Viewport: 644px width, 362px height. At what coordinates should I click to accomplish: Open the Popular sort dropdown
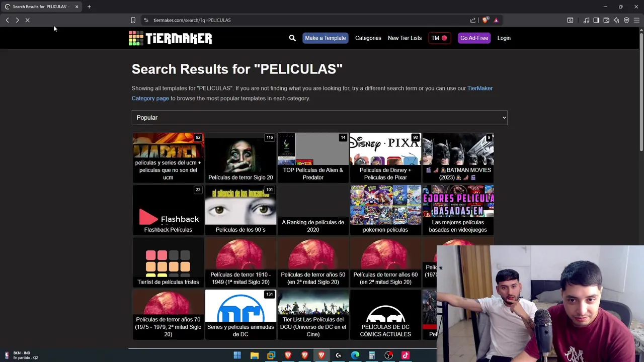click(x=319, y=118)
